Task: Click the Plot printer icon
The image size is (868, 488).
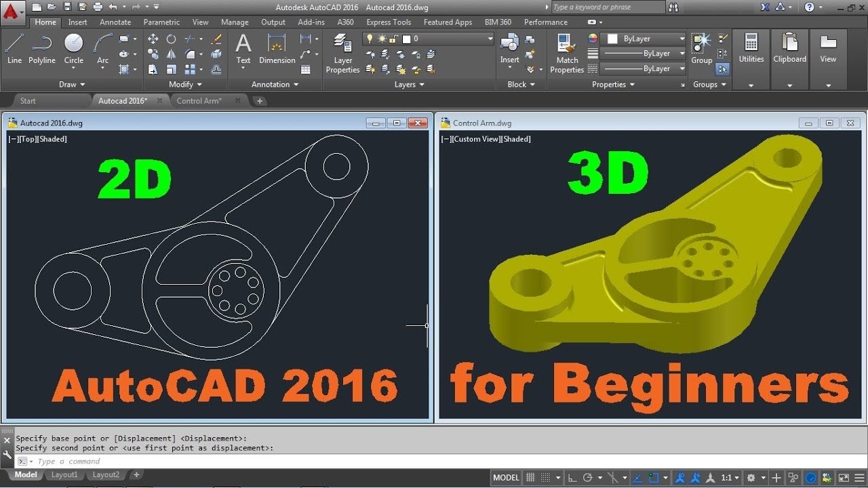Action: 97,7
